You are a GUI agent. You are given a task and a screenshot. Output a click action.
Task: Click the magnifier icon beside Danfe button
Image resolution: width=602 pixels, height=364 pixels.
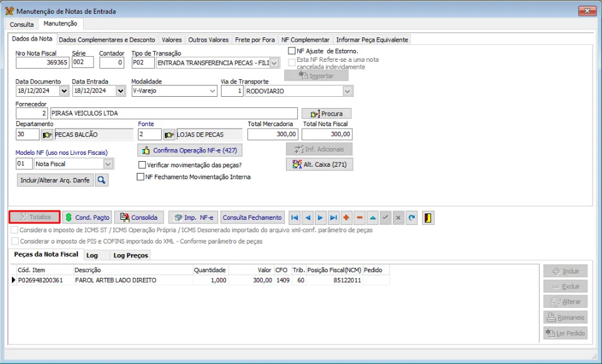tap(101, 180)
